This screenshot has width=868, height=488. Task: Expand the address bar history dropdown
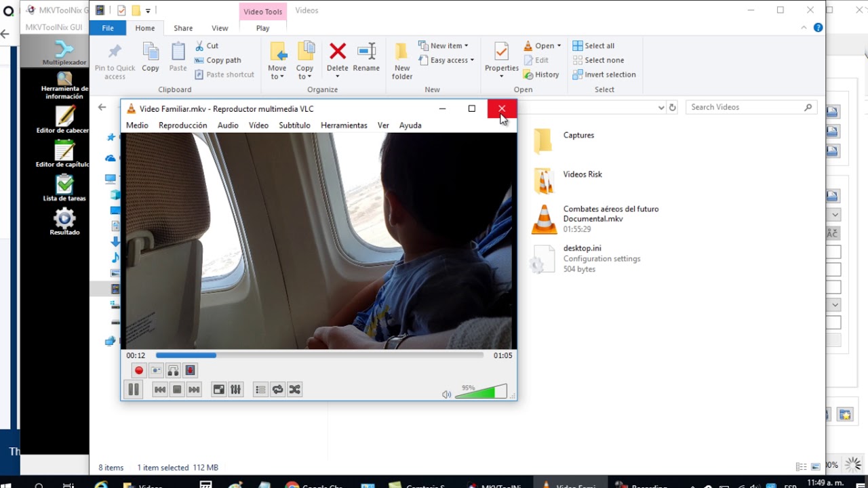pos(661,107)
